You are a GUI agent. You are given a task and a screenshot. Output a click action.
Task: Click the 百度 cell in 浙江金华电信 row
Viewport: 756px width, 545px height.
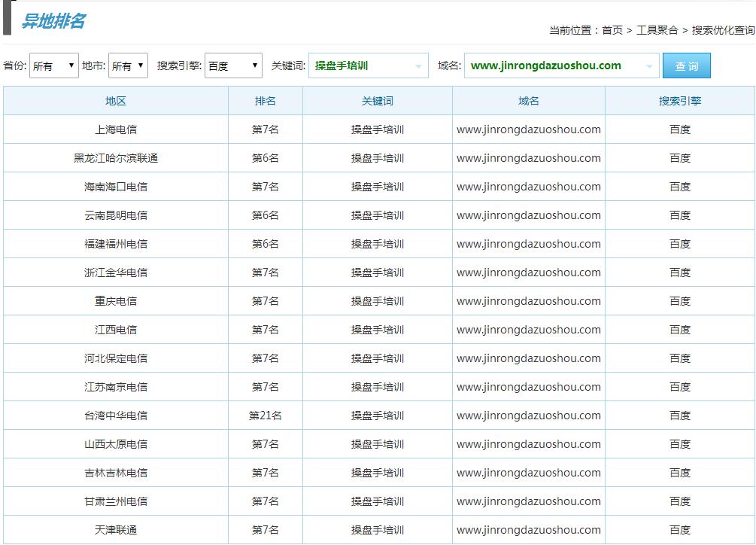click(680, 272)
